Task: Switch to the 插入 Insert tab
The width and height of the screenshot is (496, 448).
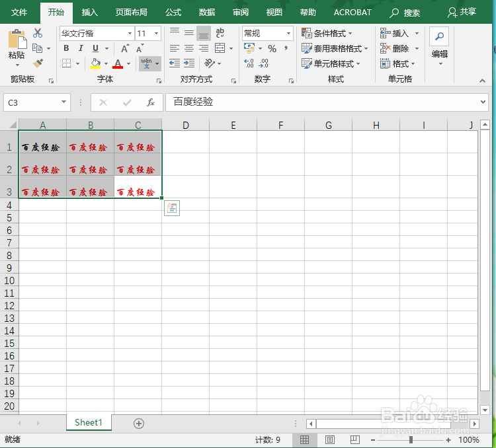Action: click(90, 13)
